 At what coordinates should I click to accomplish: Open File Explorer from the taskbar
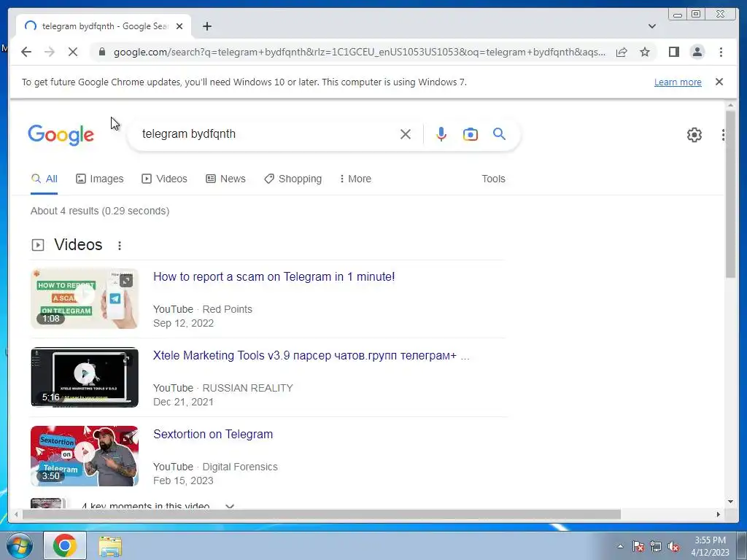coord(110,546)
